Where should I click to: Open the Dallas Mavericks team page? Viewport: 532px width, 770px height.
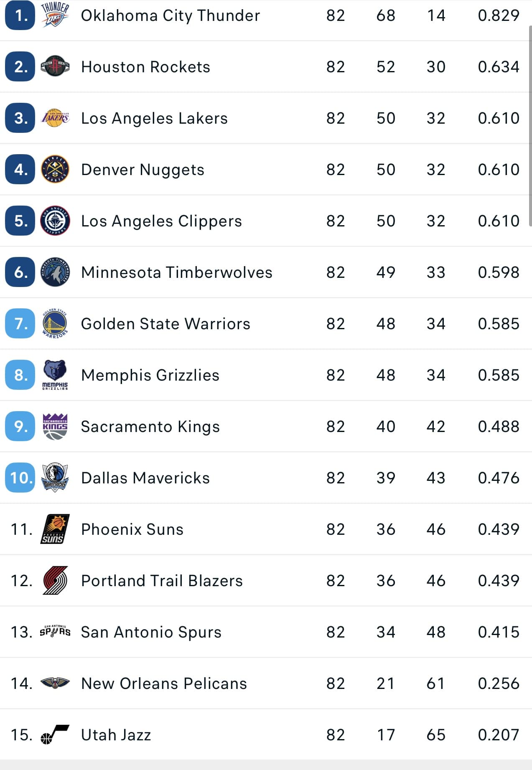[x=145, y=478]
